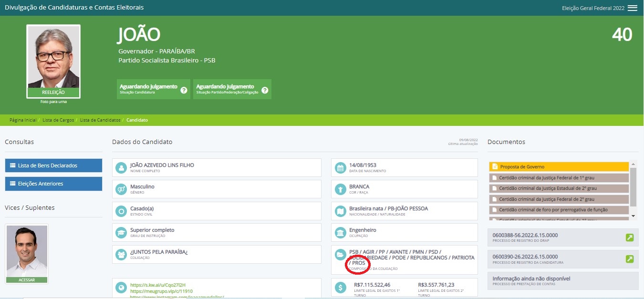Click the graduation cap icon for Grau de Instrução
The image size is (644, 299).
121,232
